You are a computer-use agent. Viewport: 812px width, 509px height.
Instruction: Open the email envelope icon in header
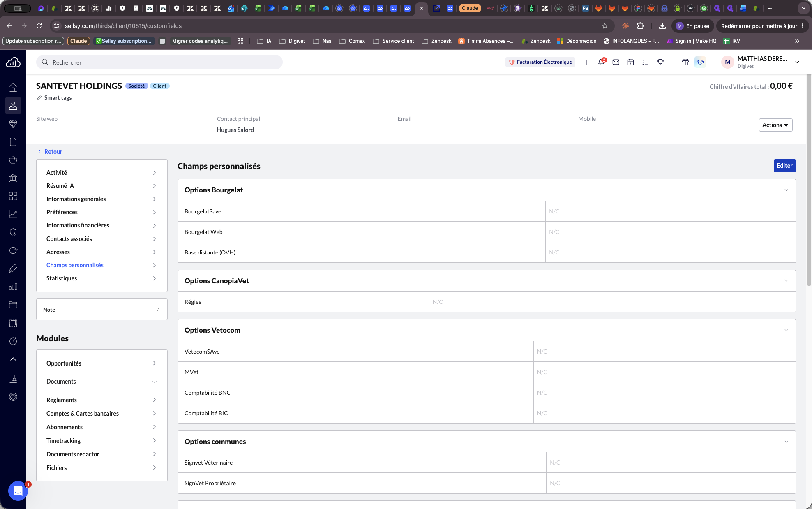click(x=616, y=62)
